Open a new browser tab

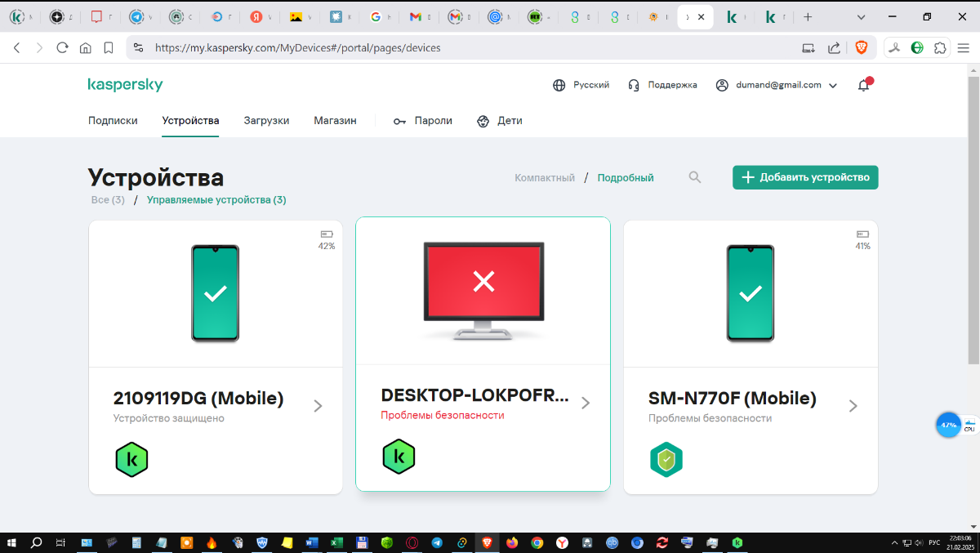[808, 17]
